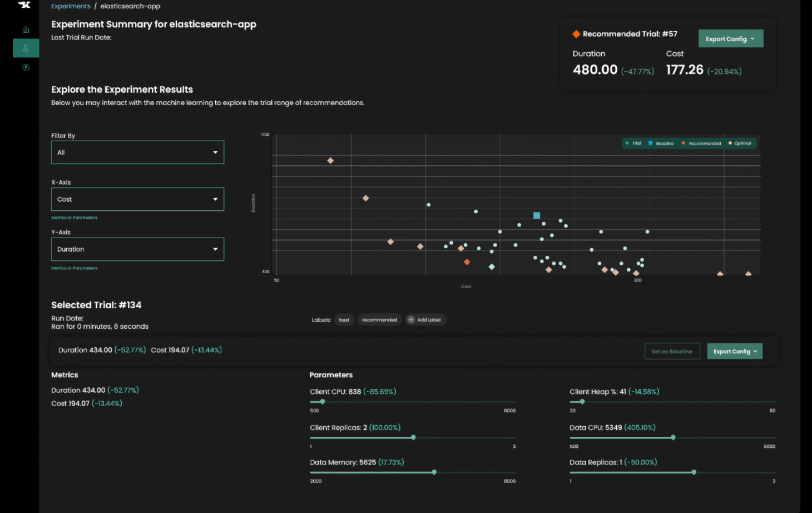This screenshot has width=812, height=513.
Task: Open the X-Axis Cost dropdown
Action: [137, 199]
